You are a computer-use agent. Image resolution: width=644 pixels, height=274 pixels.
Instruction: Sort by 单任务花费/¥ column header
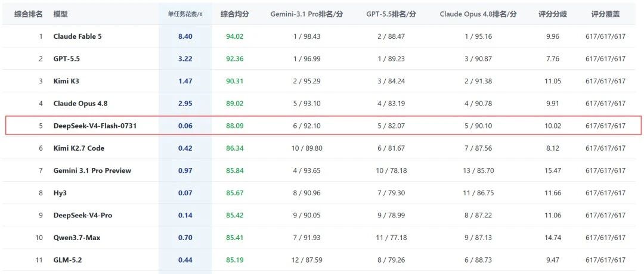tap(185, 14)
